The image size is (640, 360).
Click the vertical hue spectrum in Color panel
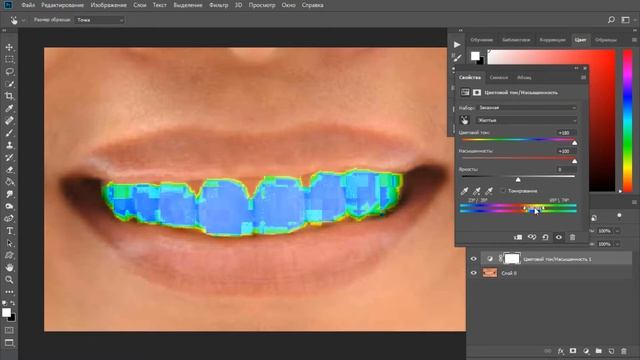pyautogui.click(x=627, y=120)
